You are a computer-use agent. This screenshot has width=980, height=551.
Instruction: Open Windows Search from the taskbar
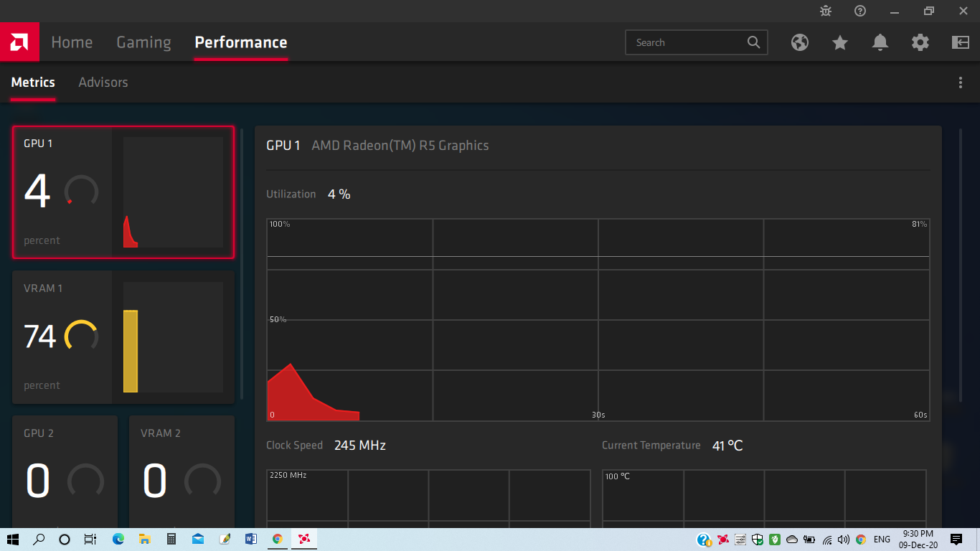tap(39, 540)
